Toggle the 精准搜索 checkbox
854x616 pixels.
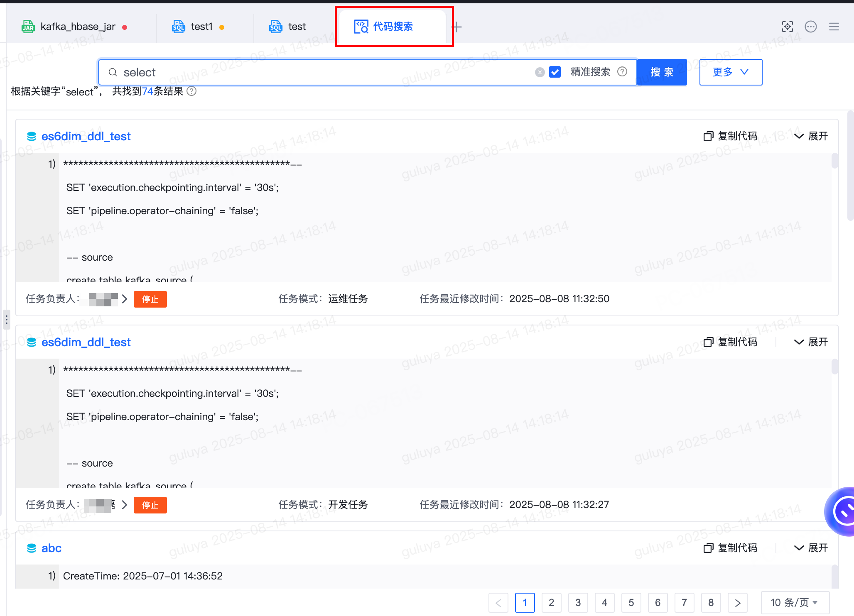[555, 72]
